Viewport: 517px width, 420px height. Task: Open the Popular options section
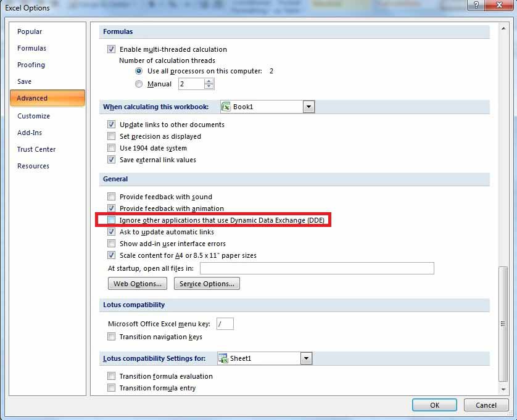click(29, 31)
